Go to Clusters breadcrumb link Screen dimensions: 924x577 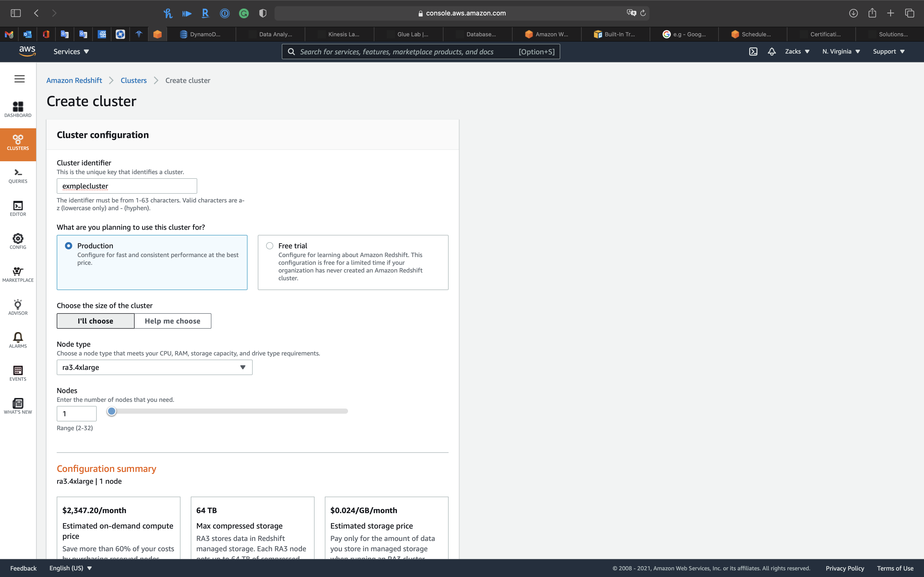click(x=134, y=81)
